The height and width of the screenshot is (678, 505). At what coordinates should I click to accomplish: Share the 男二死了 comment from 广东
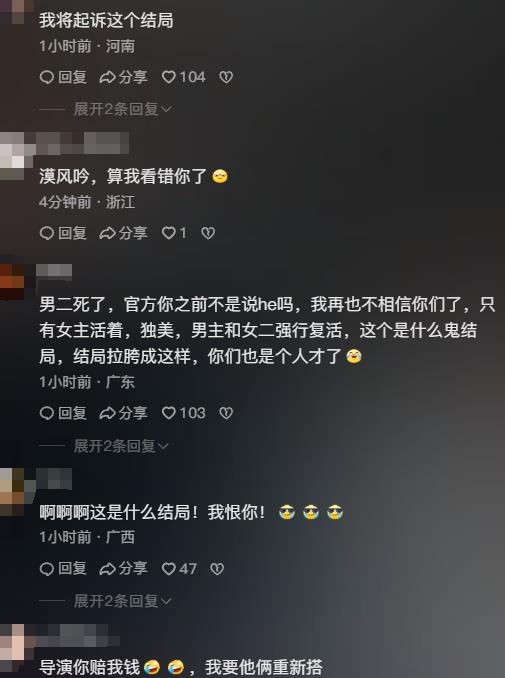[124, 413]
